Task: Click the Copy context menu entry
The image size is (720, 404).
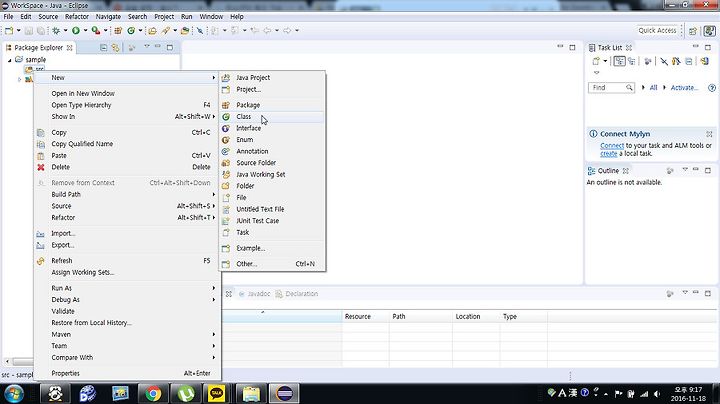Action: tap(127, 132)
